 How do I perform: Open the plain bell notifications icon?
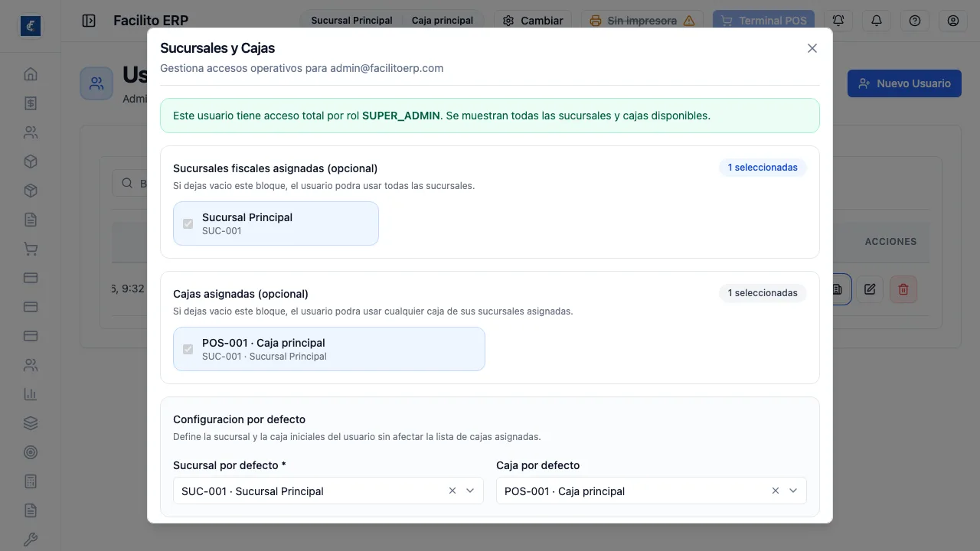coord(877,21)
